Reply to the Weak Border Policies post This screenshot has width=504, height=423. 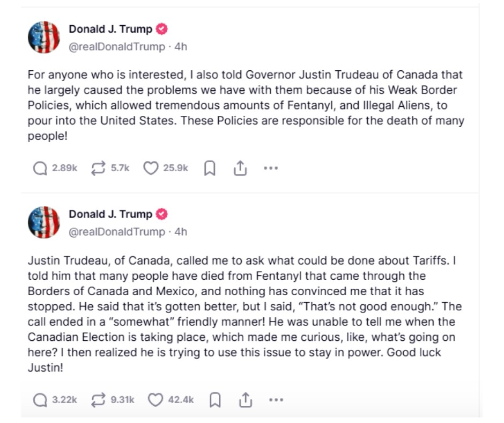tap(40, 169)
